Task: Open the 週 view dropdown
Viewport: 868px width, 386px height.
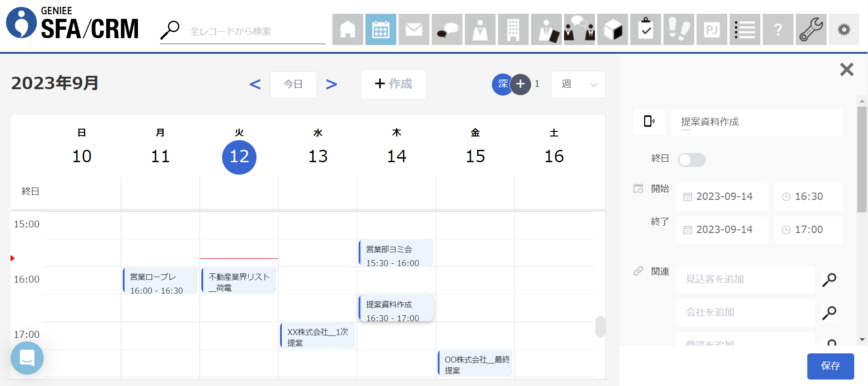Action: 578,85
